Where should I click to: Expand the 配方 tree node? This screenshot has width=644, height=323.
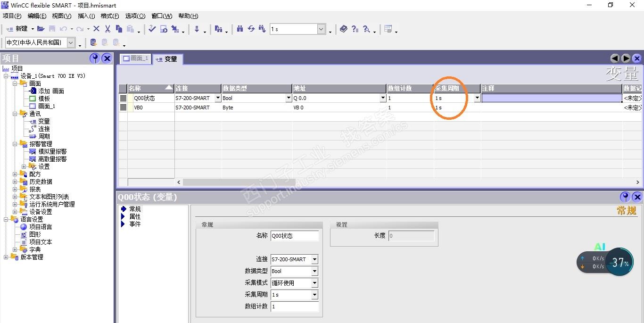click(x=15, y=174)
